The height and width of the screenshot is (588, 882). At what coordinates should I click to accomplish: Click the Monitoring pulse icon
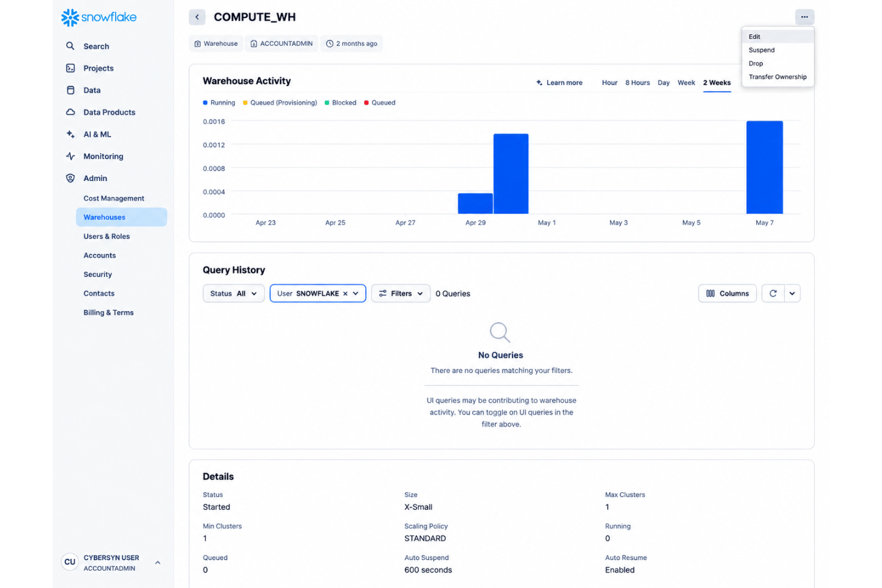(70, 156)
